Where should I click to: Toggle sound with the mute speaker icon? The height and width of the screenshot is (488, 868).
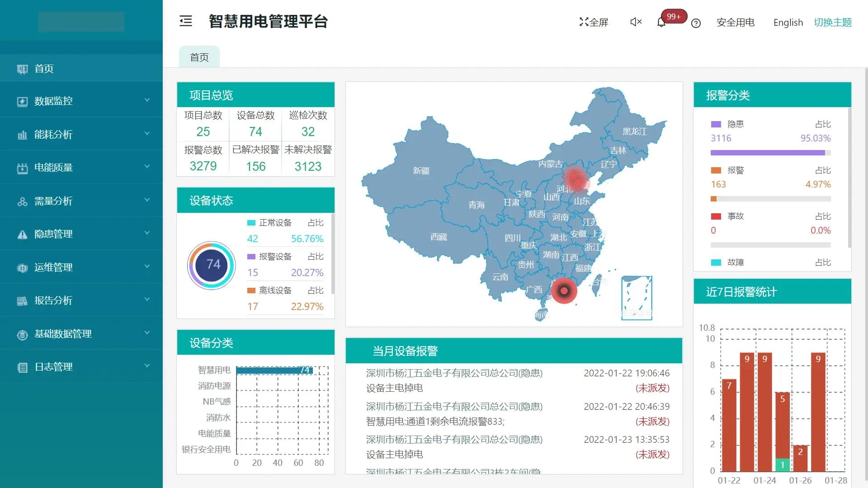pos(636,22)
